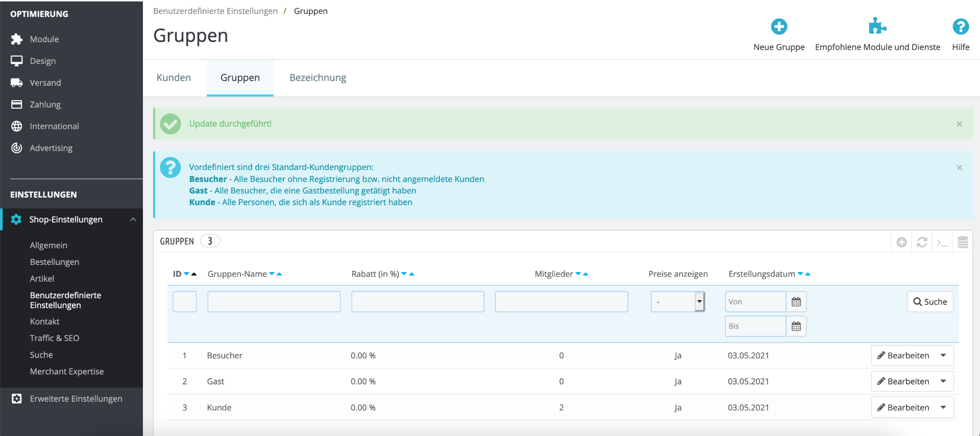
Task: Sort Mitglieder column ascending
Action: 585,274
